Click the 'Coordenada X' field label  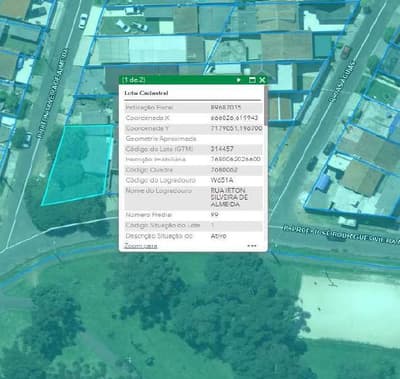point(148,118)
